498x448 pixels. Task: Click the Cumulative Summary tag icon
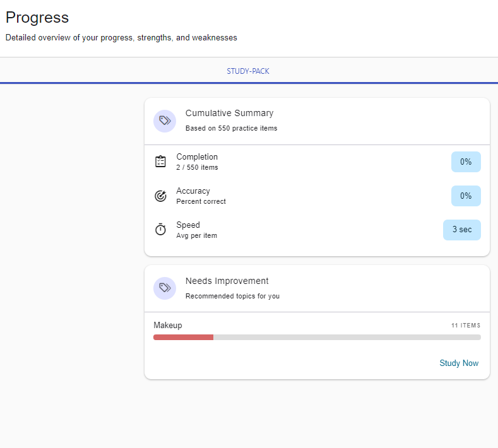pyautogui.click(x=165, y=121)
